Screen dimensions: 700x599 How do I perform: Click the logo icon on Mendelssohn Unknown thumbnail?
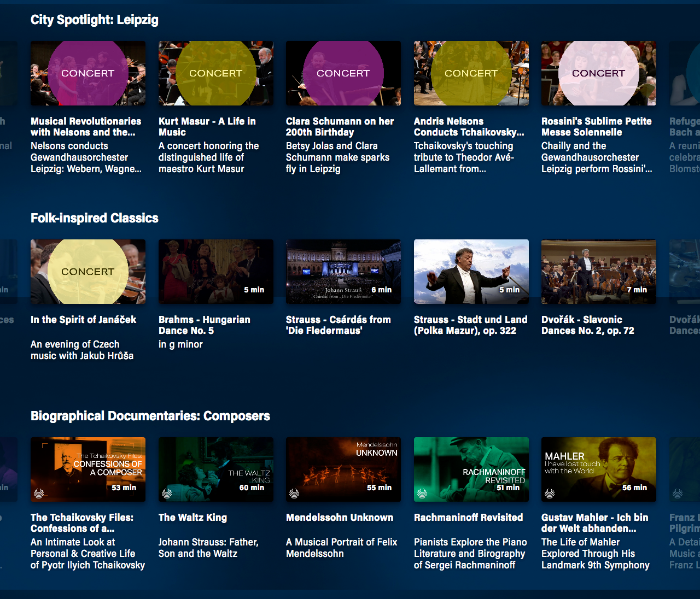click(x=294, y=493)
